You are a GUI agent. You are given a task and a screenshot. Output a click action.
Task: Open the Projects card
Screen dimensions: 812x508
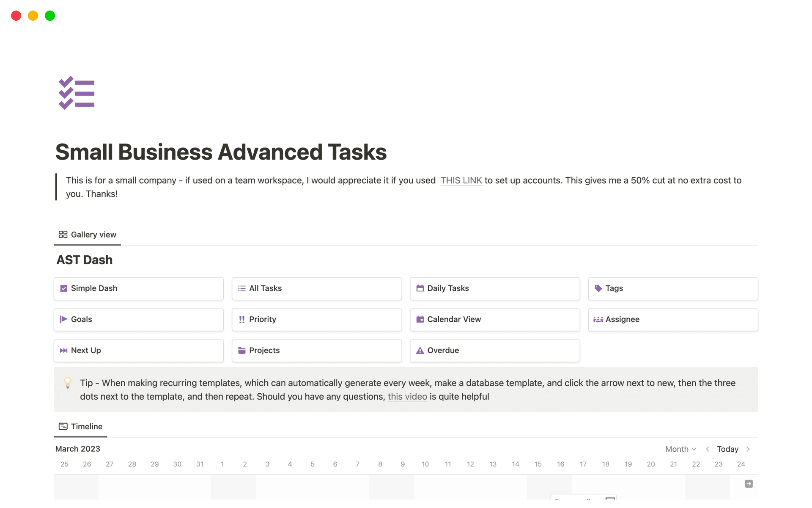click(x=317, y=351)
